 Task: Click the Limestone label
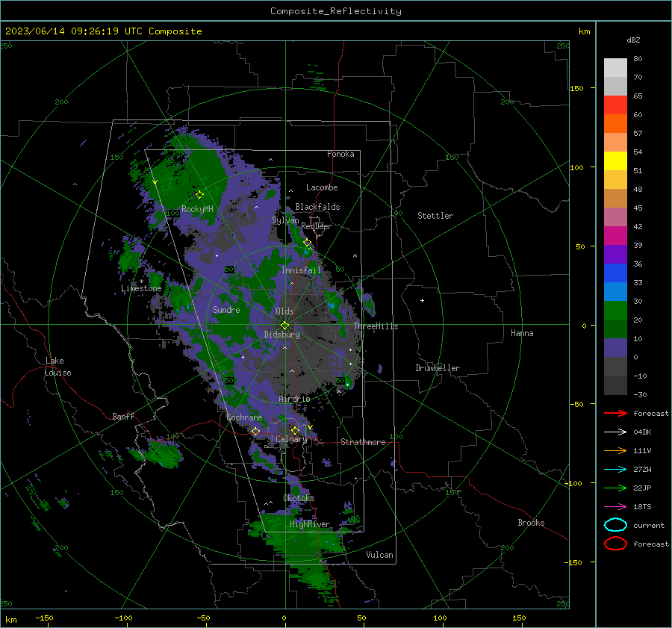click(141, 288)
